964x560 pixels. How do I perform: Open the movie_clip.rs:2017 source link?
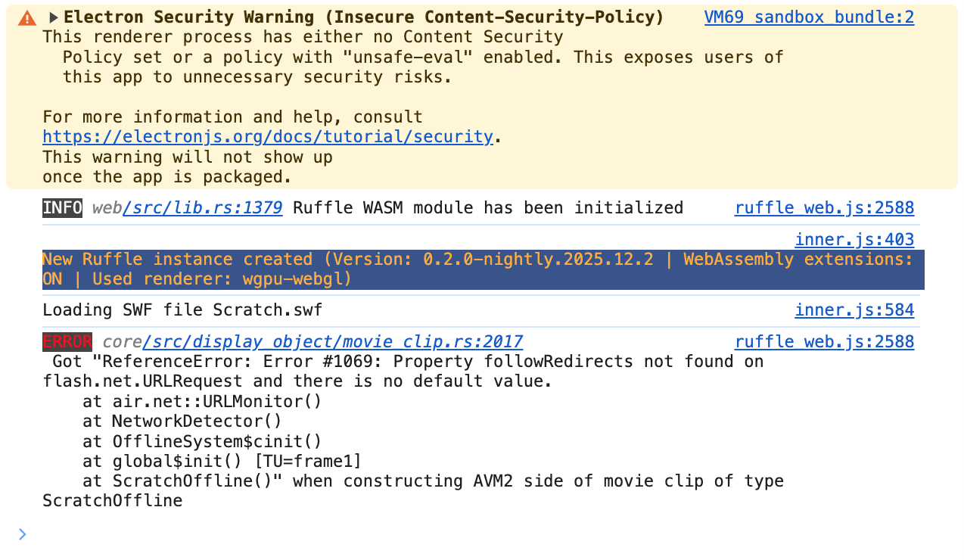[331, 342]
